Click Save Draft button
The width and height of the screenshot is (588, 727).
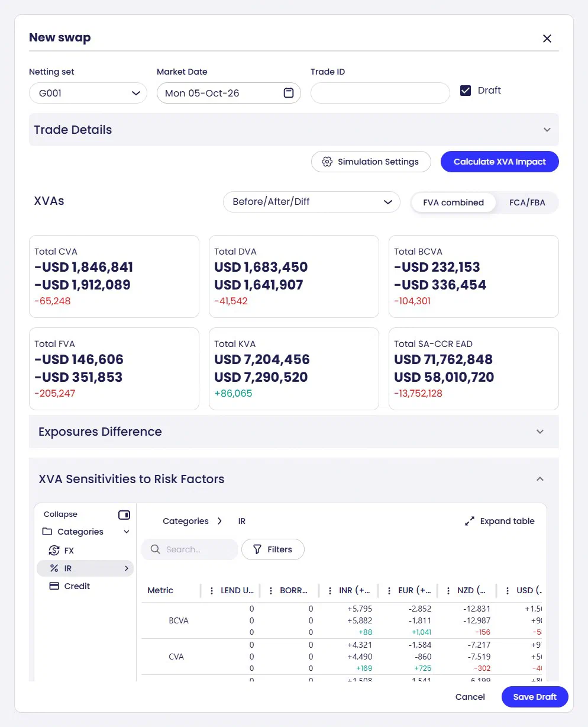535,697
